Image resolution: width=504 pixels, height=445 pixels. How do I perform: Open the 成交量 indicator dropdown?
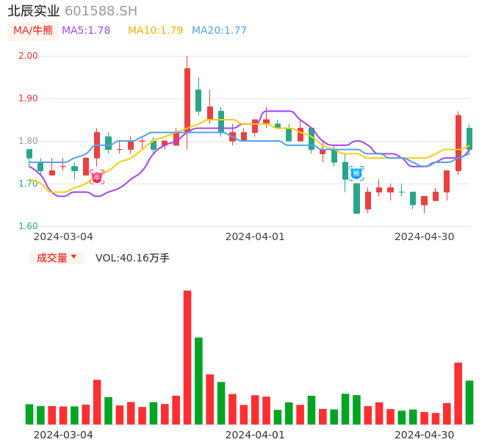[57, 258]
